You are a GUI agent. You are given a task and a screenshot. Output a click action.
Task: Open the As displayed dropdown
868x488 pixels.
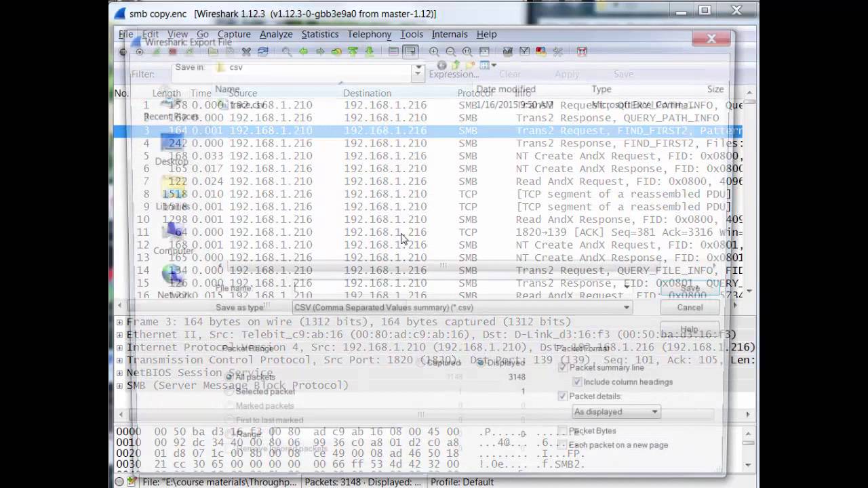pos(616,411)
